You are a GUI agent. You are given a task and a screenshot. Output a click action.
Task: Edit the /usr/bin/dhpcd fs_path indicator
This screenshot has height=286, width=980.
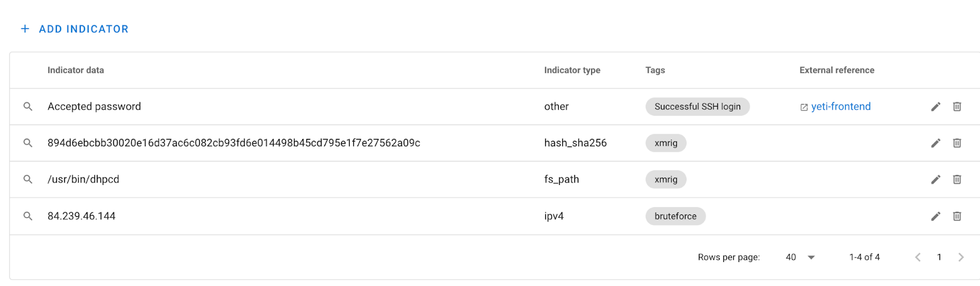935,179
